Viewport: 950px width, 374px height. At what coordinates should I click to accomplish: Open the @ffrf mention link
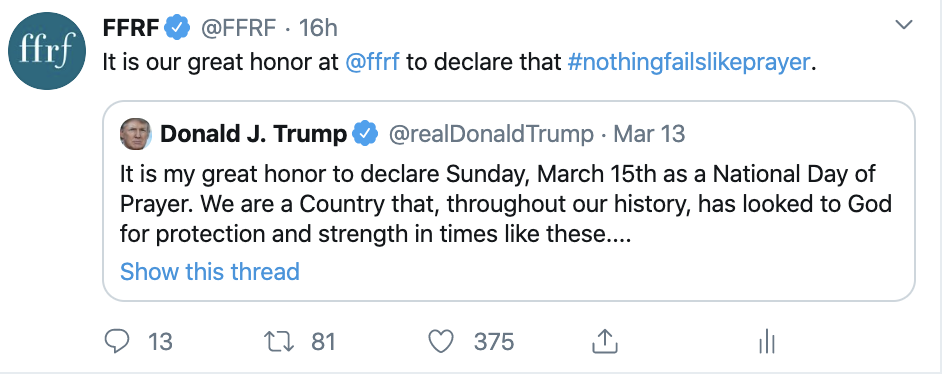(372, 62)
